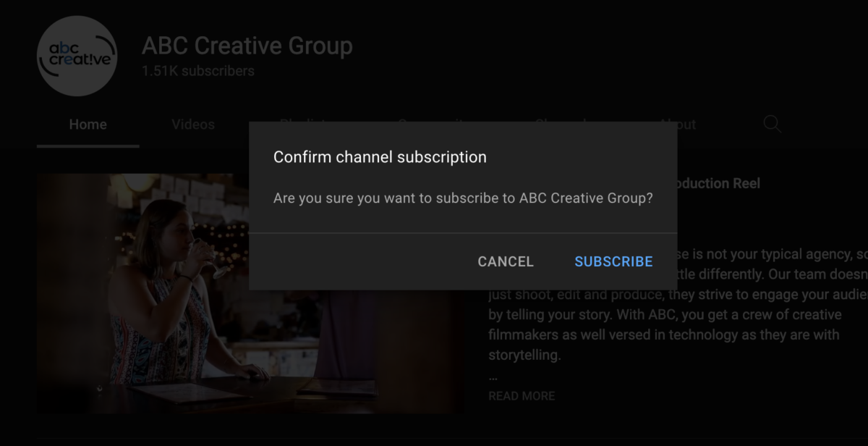Viewport: 868px width, 446px height.
Task: Expand description with READ MORE
Action: point(522,396)
